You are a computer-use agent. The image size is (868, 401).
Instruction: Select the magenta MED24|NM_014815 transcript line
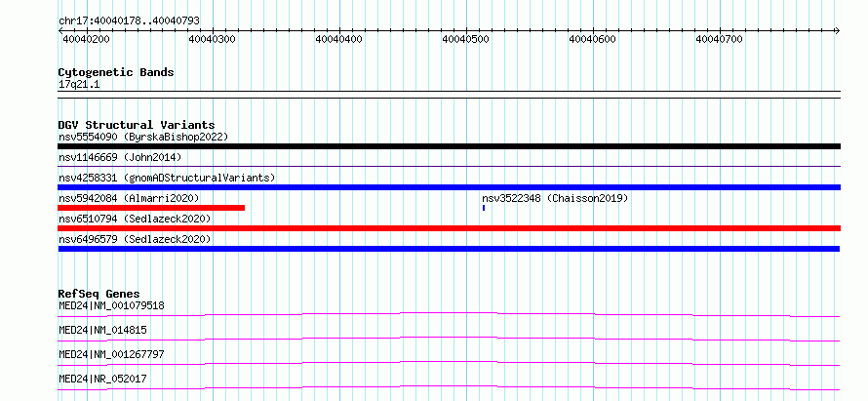click(x=449, y=339)
